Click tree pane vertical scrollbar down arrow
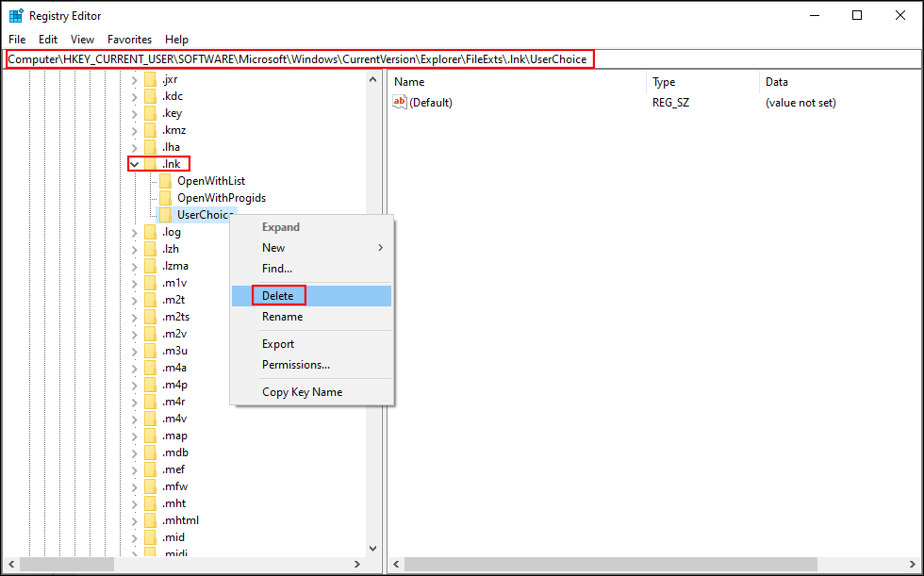 click(x=373, y=549)
